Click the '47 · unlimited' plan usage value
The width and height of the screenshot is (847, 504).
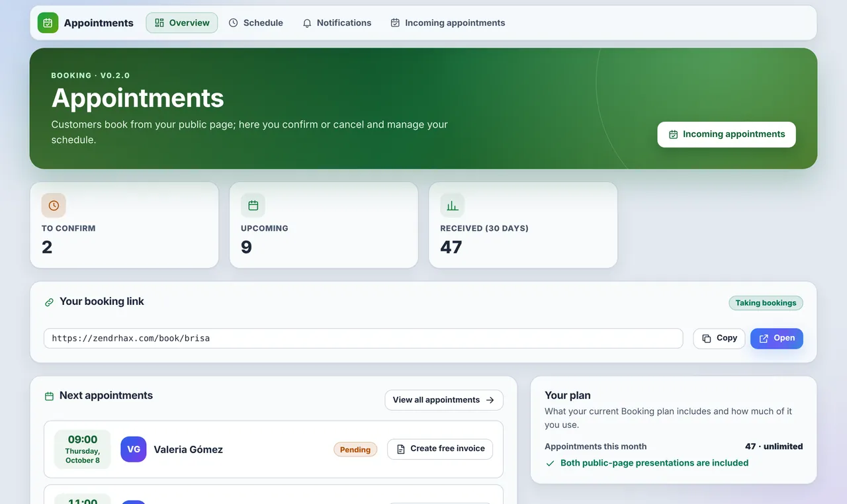(x=774, y=446)
